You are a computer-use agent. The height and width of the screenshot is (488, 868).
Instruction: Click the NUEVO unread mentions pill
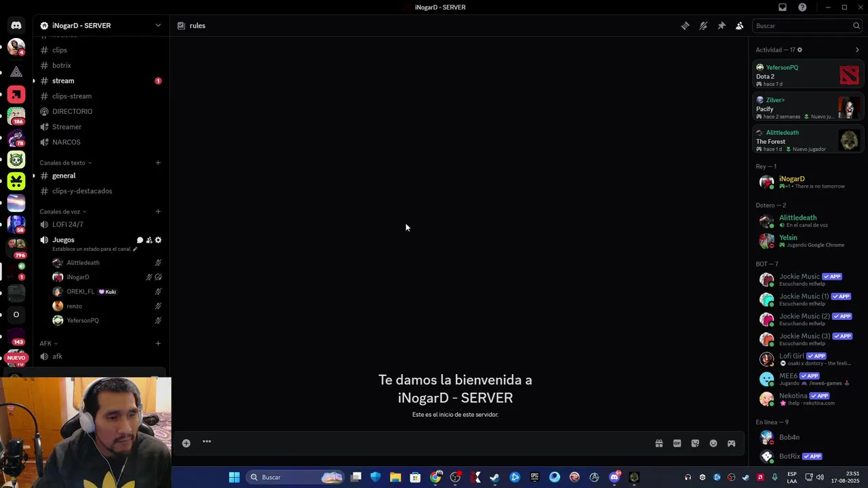(16, 358)
